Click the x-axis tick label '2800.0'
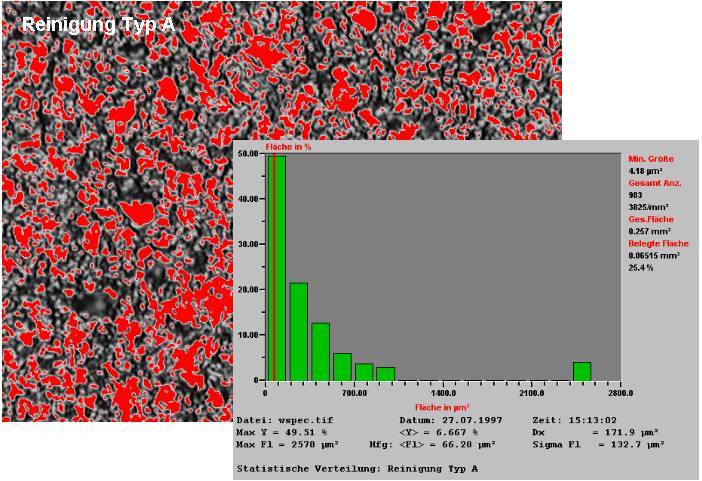702x481 pixels. point(620,393)
